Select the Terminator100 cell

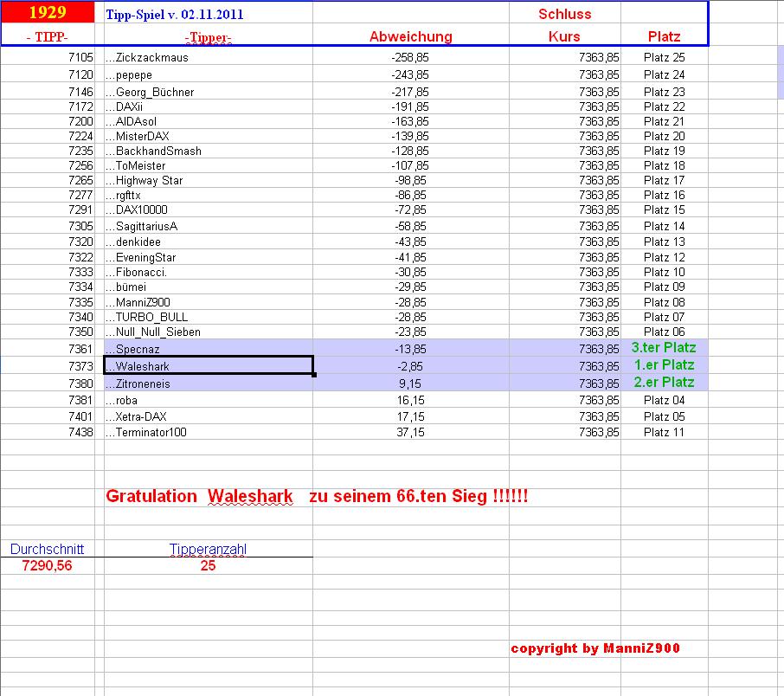pyautogui.click(x=208, y=432)
